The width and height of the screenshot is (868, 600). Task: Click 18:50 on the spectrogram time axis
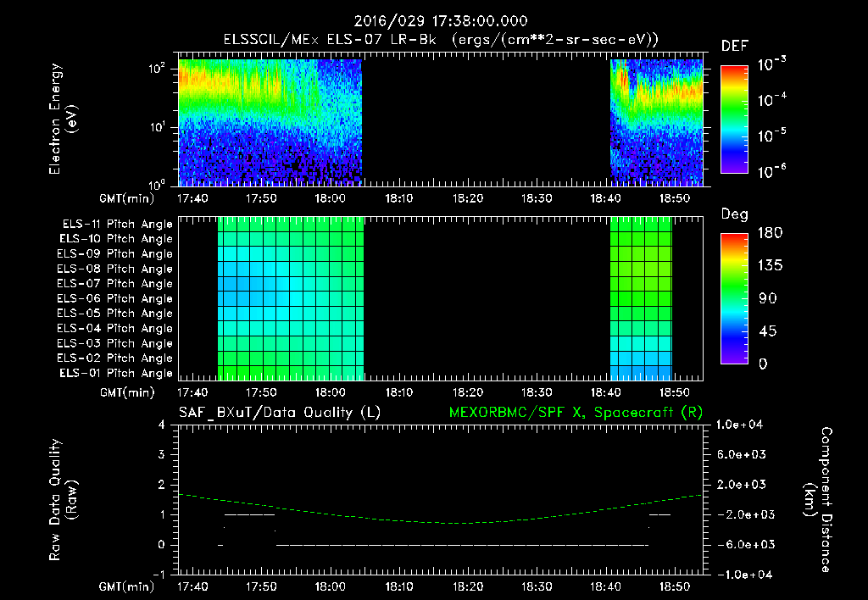point(674,198)
